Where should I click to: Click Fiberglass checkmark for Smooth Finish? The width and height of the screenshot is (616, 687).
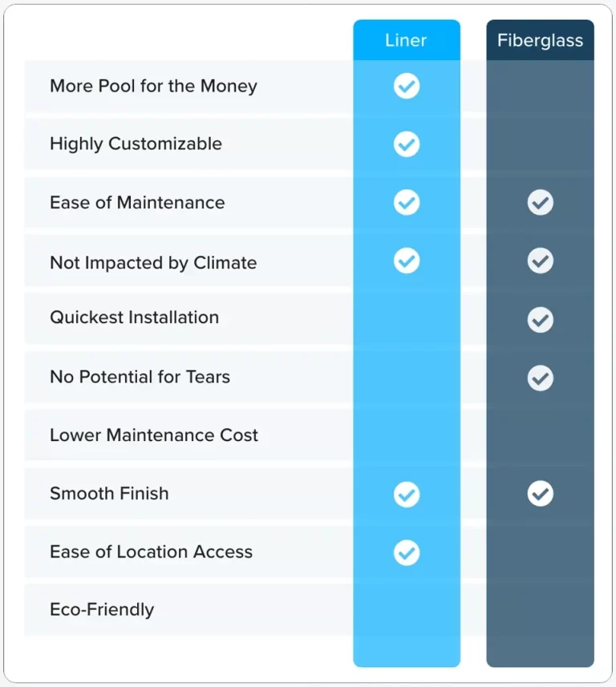pyautogui.click(x=540, y=493)
